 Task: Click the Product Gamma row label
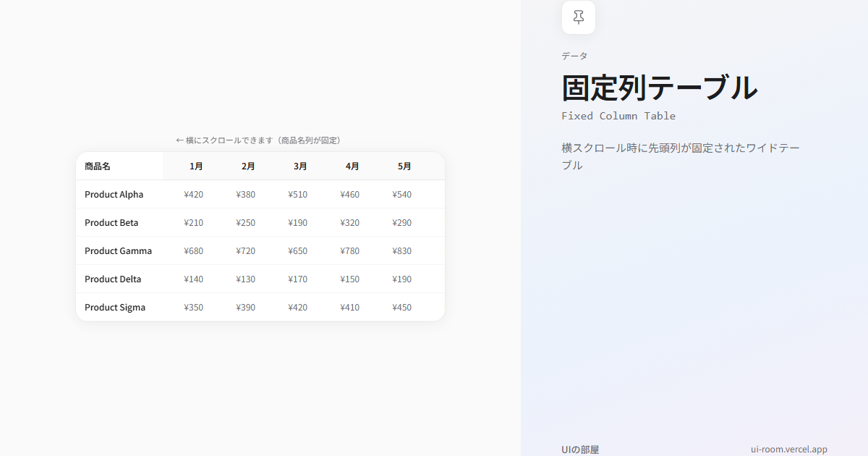pos(119,250)
